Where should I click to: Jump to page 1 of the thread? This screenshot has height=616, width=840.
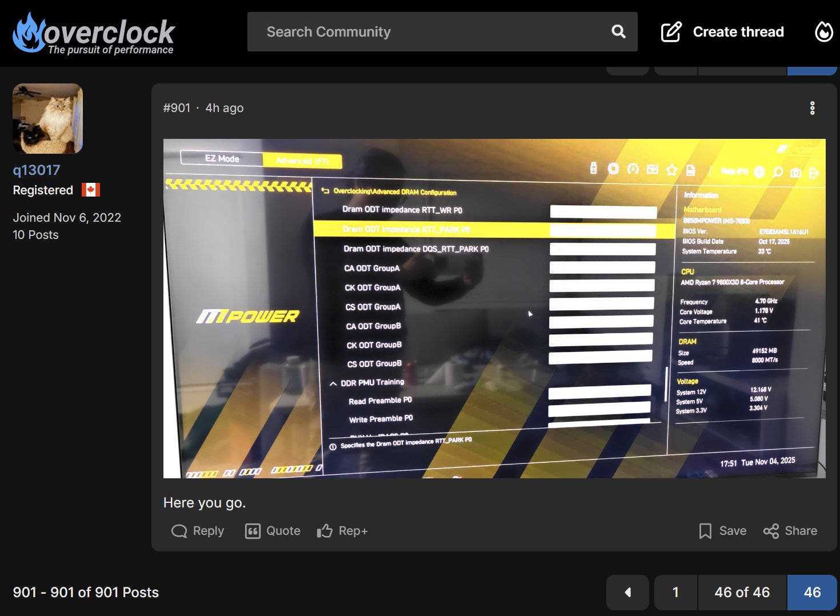(x=675, y=593)
